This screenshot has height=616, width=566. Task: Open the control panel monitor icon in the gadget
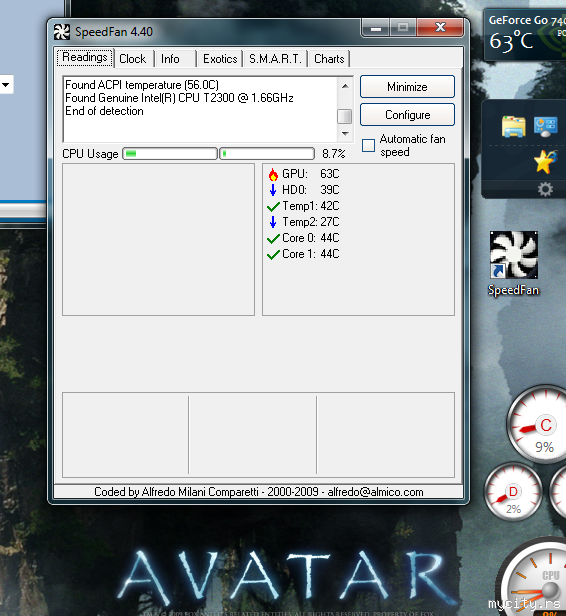(546, 126)
